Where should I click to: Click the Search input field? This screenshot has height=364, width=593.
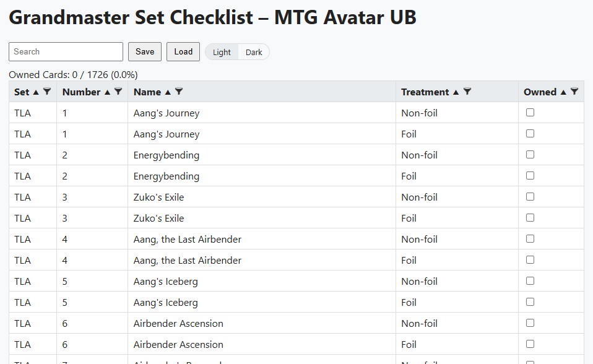click(x=65, y=51)
